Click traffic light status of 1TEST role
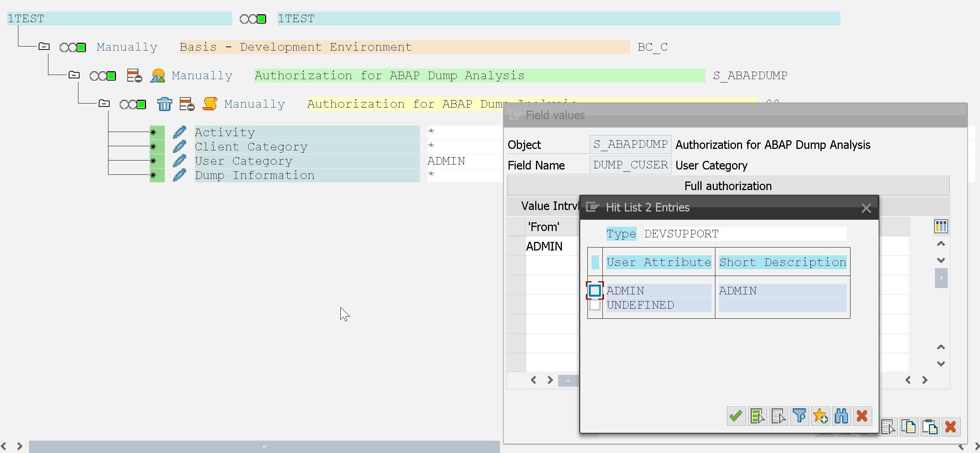This screenshot has width=980, height=453. coord(253,19)
